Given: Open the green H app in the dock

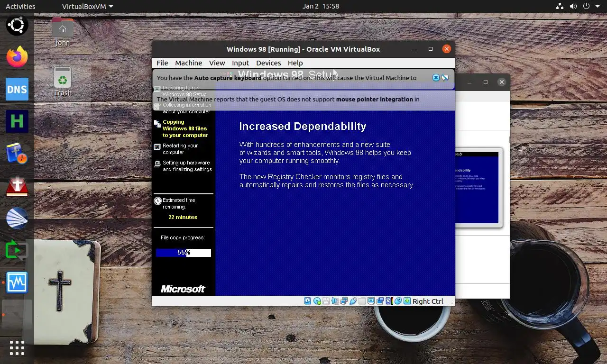Looking at the screenshot, I should point(17,121).
